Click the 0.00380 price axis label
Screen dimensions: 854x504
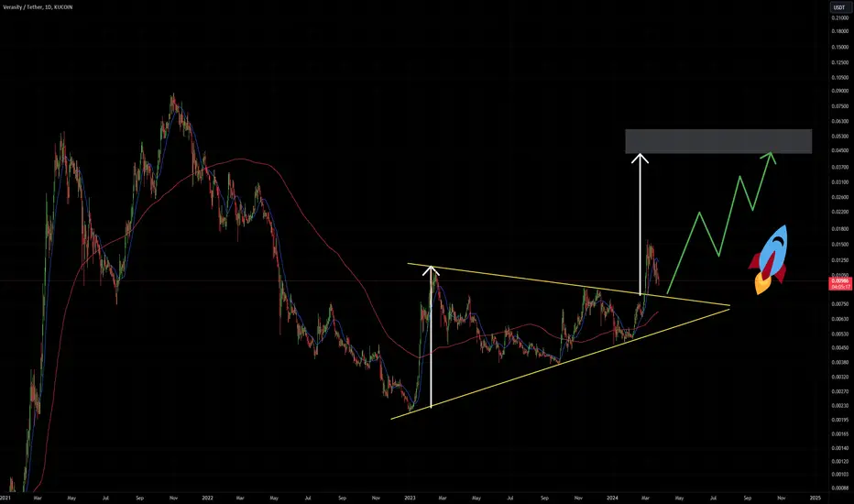840,362
